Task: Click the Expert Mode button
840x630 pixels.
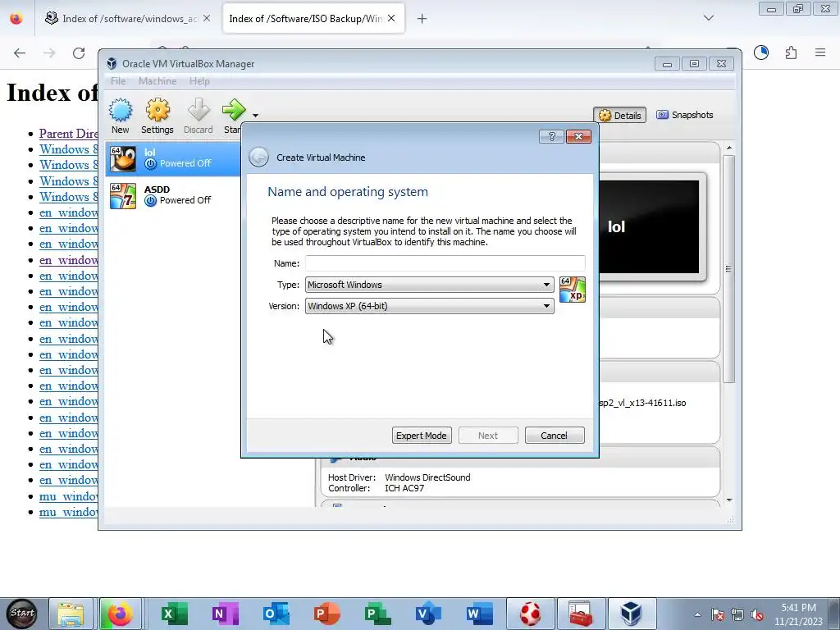Action: pyautogui.click(x=422, y=436)
